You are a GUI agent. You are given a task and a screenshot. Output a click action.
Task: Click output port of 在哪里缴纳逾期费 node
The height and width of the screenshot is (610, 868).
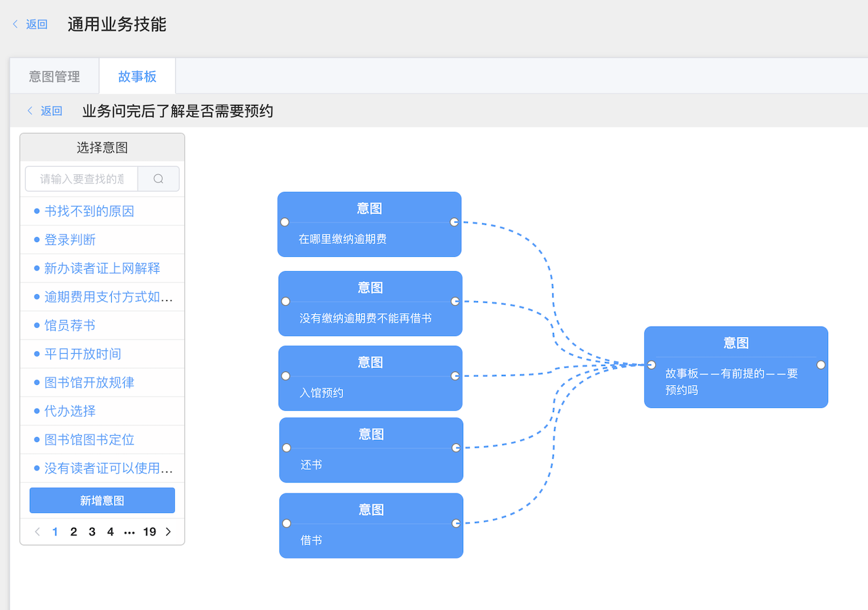pyautogui.click(x=454, y=222)
